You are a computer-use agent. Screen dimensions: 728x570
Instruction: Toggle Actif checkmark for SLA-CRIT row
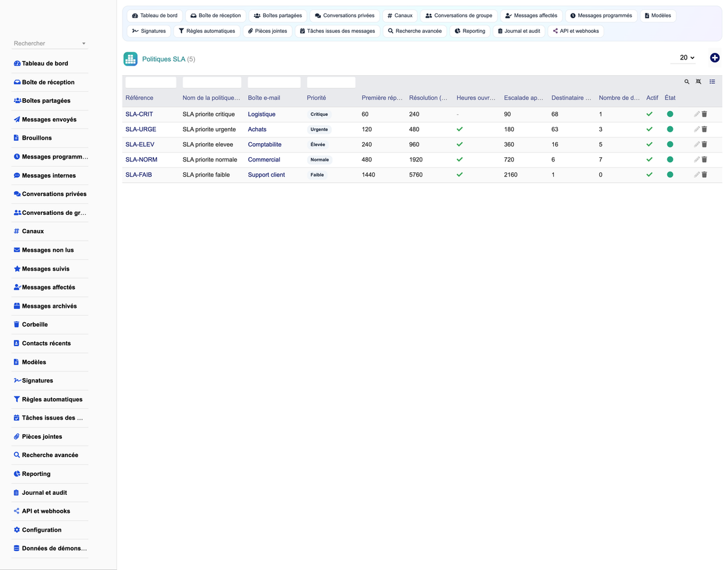click(649, 114)
